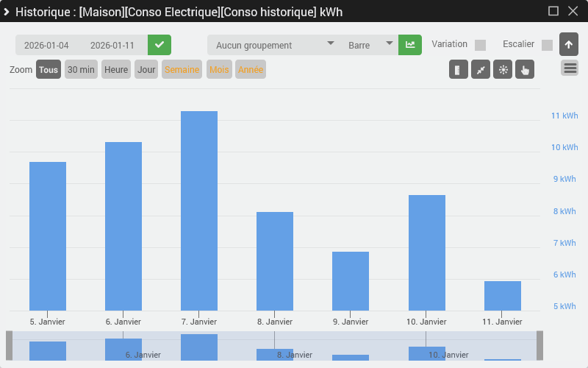
Task: Select the Semaine zoom option
Action: tap(182, 69)
